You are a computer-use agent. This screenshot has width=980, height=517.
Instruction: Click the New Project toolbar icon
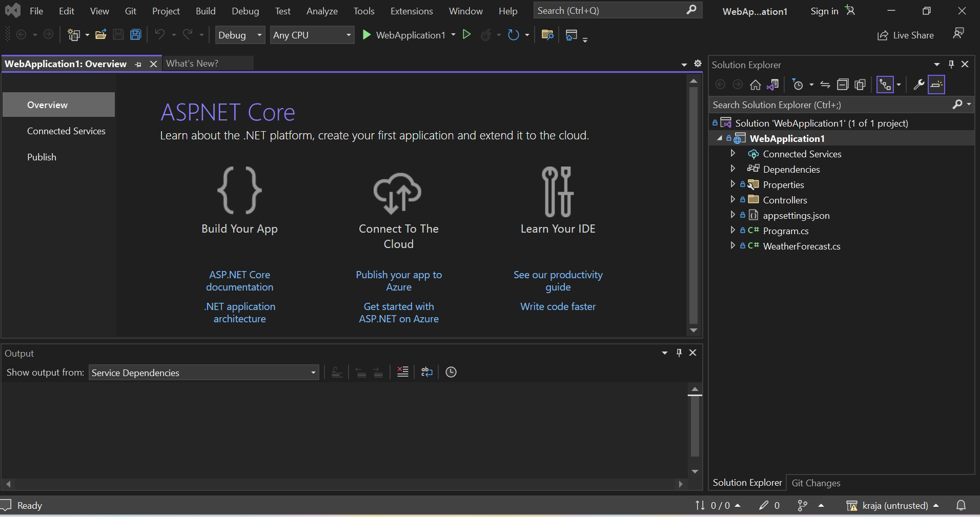[74, 35]
